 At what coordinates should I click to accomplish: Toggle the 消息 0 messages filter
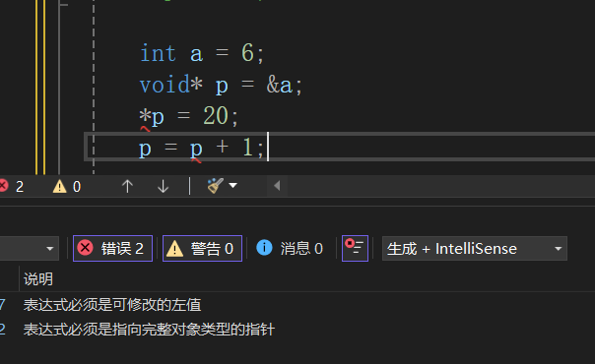coord(290,249)
